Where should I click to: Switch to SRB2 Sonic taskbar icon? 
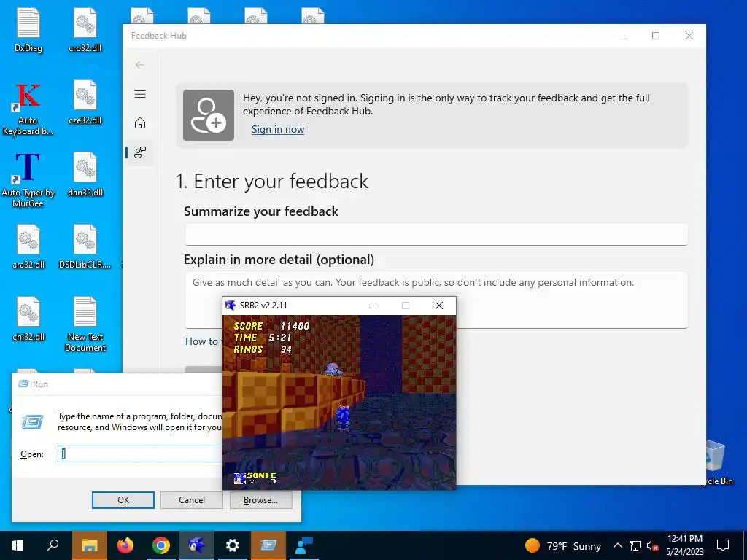tap(196, 545)
